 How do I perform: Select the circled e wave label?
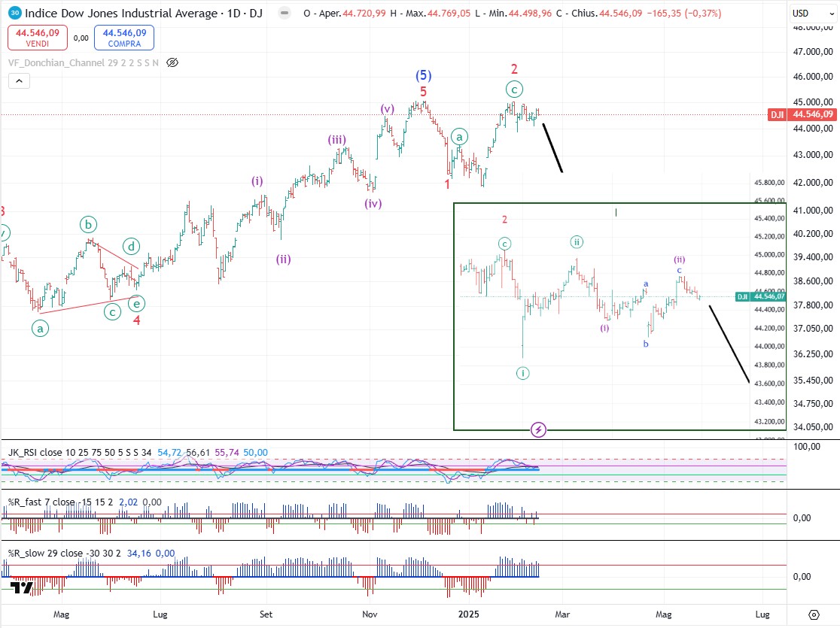pos(136,304)
